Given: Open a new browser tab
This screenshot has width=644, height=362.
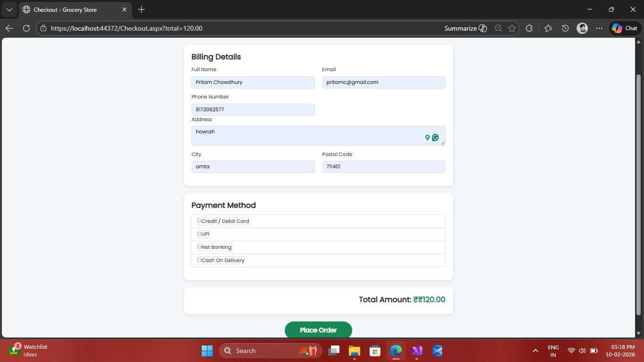Looking at the screenshot, I should [x=141, y=9].
